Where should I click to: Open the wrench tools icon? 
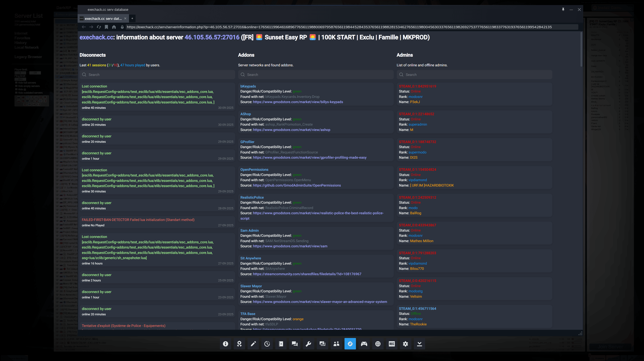click(309, 344)
